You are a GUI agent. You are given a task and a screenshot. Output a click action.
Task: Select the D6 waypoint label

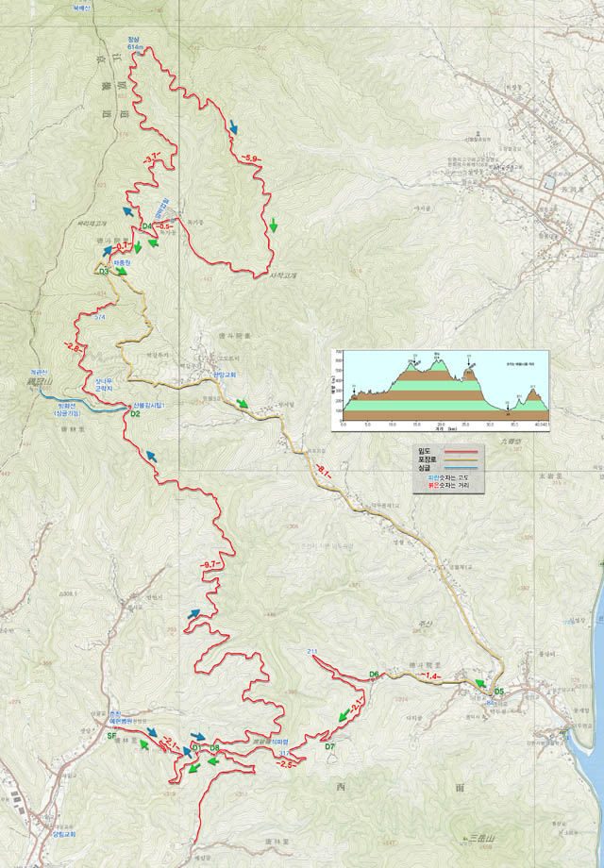(374, 674)
